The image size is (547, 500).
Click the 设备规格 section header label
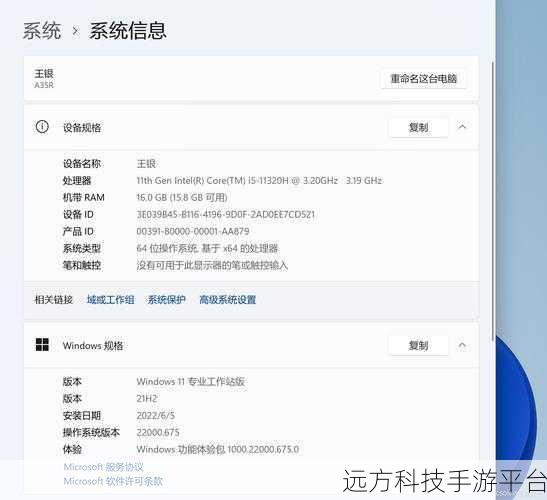(82, 128)
